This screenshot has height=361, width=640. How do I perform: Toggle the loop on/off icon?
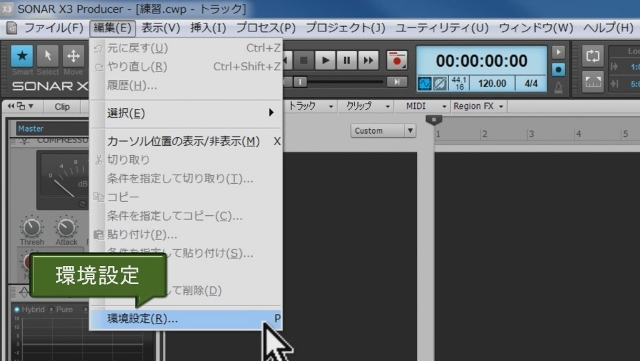click(593, 56)
